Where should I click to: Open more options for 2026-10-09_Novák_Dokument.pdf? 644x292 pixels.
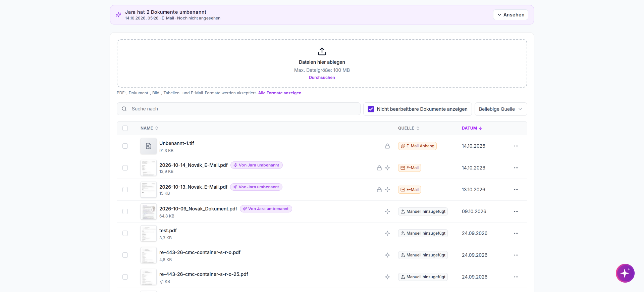click(x=516, y=211)
